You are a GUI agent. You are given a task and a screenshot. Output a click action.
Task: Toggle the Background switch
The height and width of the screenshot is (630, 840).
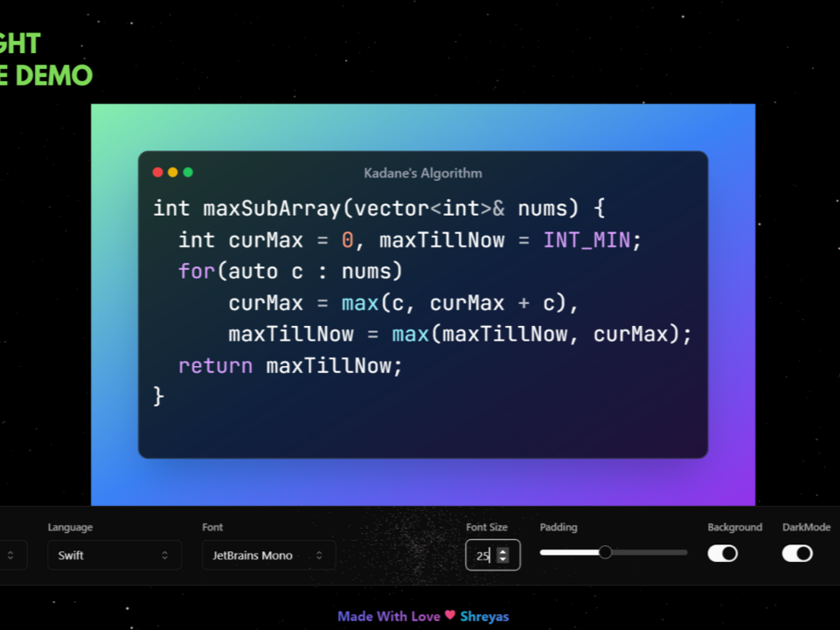722,553
